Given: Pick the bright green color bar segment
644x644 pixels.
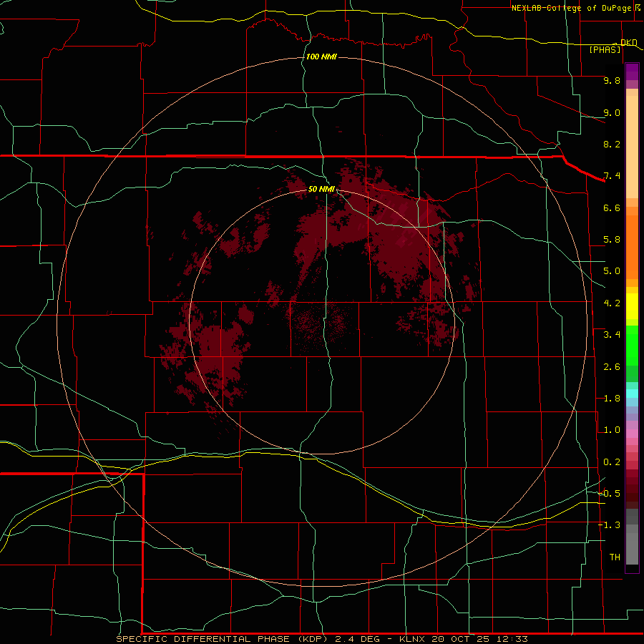Looking at the screenshot, I should coord(632,345).
